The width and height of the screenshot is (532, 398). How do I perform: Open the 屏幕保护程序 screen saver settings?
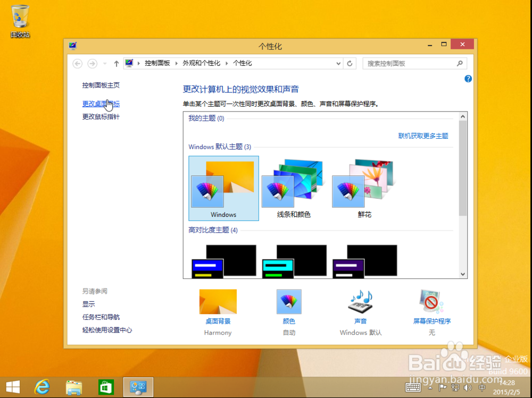(430, 301)
